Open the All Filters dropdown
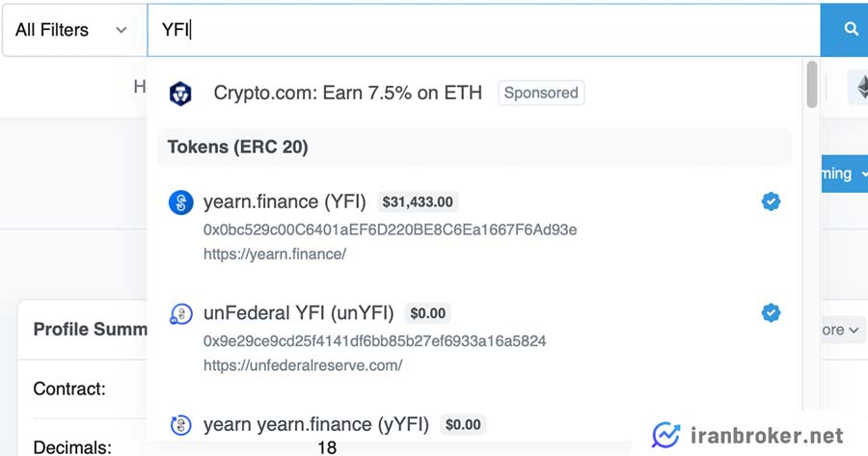The height and width of the screenshot is (456, 868). coord(74,30)
